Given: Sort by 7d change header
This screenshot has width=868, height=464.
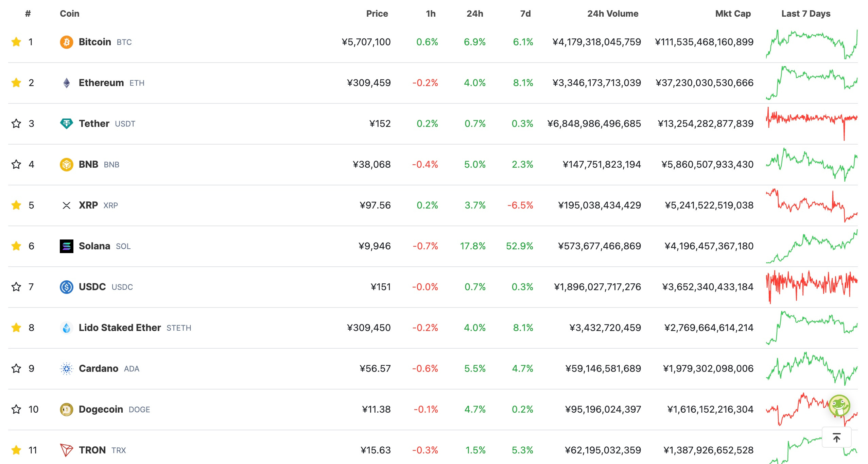Looking at the screenshot, I should click(x=525, y=14).
